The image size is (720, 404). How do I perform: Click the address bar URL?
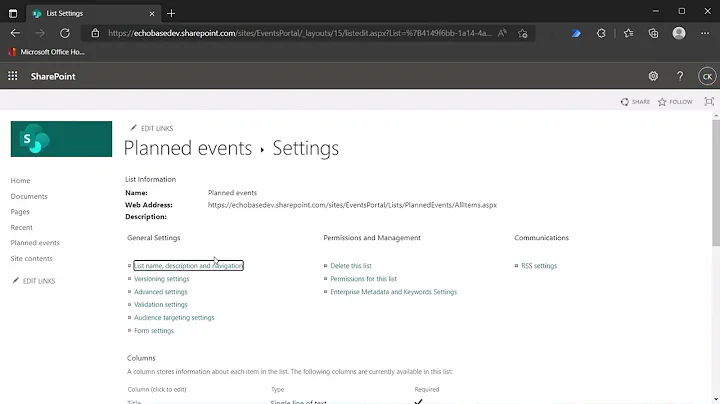[x=299, y=33]
